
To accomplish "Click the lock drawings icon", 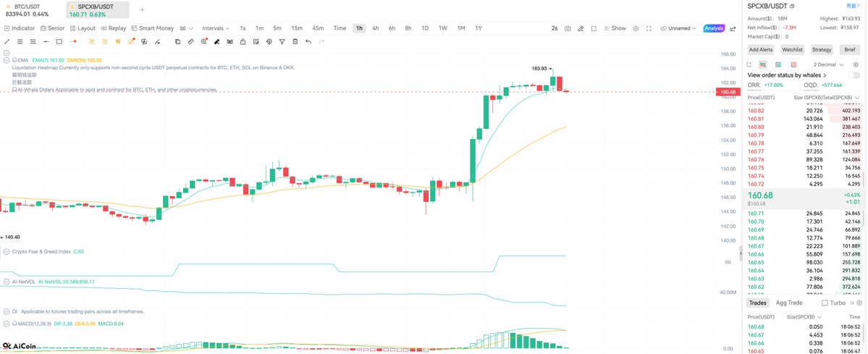I will tap(243, 41).
